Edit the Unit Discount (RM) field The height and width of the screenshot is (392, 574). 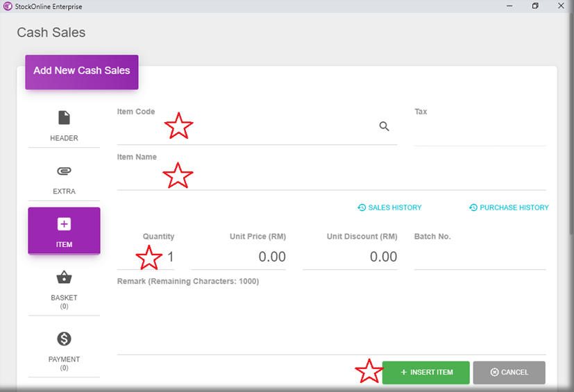351,257
